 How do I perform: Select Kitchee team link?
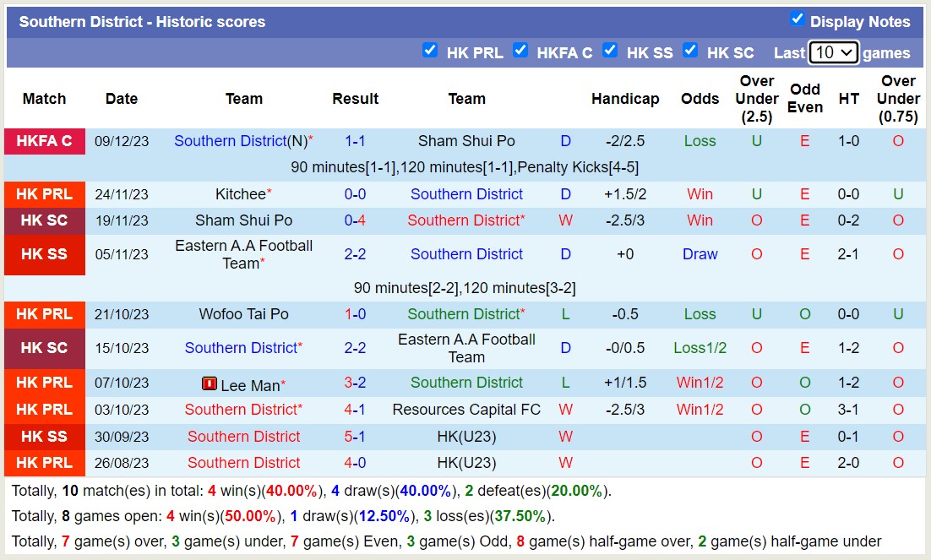point(240,194)
